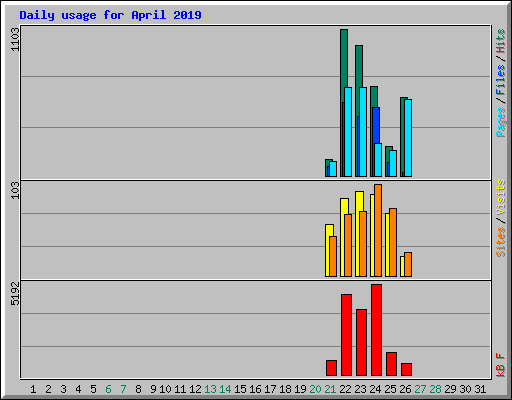Select day 10 on the date axis

click(x=165, y=389)
